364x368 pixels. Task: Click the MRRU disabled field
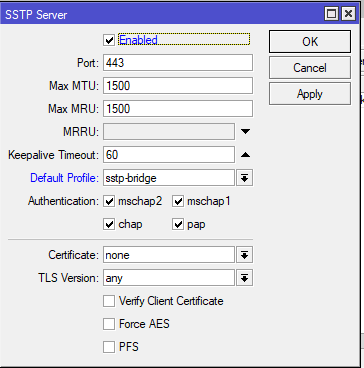[x=169, y=132]
